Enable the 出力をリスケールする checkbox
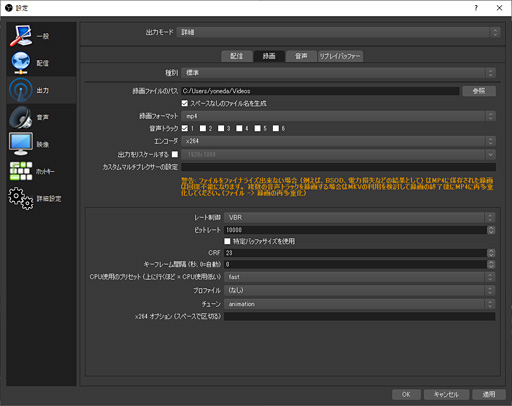The image size is (512, 406). (x=175, y=154)
